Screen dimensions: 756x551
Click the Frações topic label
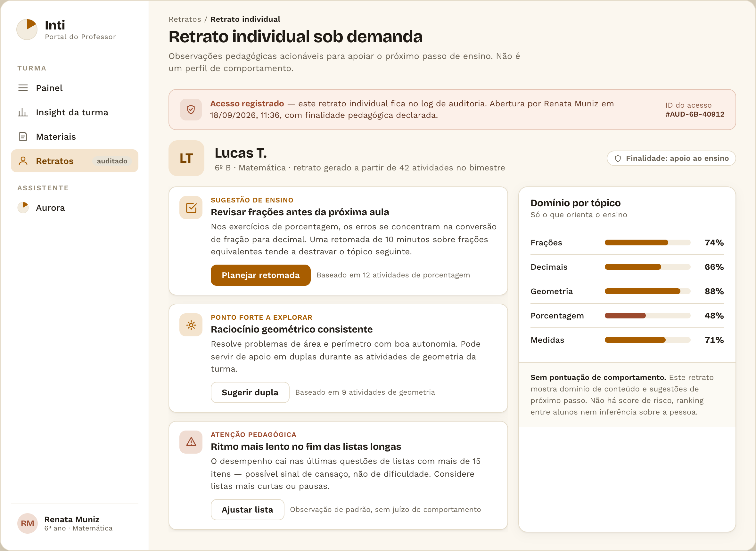[x=546, y=243]
